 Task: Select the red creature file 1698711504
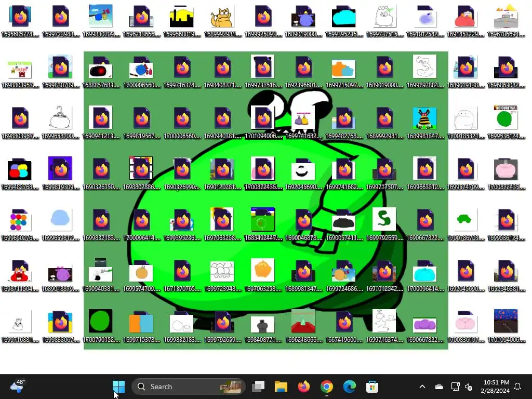click(20, 275)
